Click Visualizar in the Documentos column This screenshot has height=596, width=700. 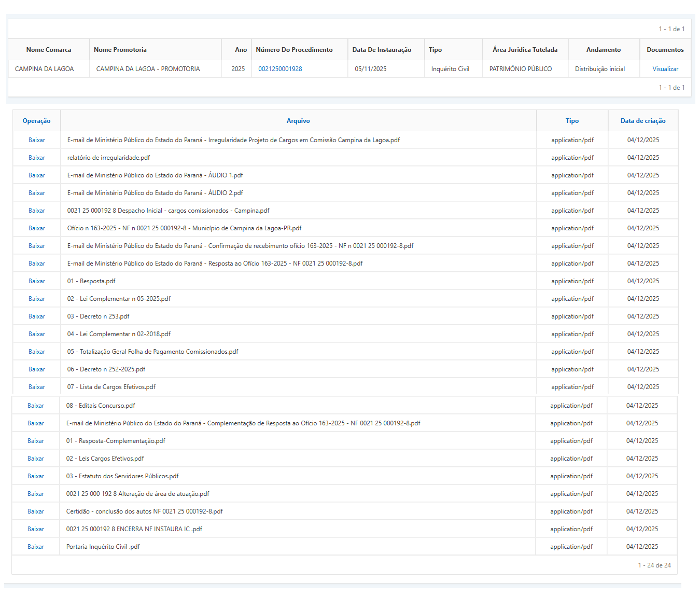(x=665, y=69)
